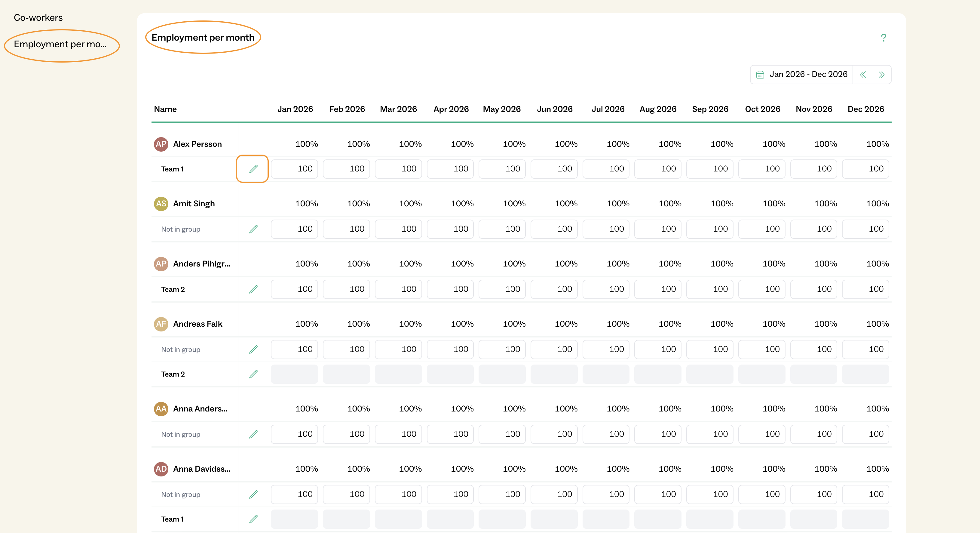The image size is (980, 533).
Task: Click pencil icon for Amit Singh's row
Action: click(253, 229)
